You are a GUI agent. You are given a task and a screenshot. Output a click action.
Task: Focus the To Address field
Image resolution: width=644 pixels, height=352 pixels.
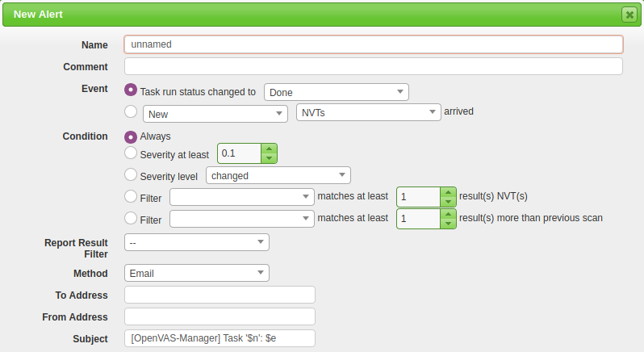(x=220, y=295)
